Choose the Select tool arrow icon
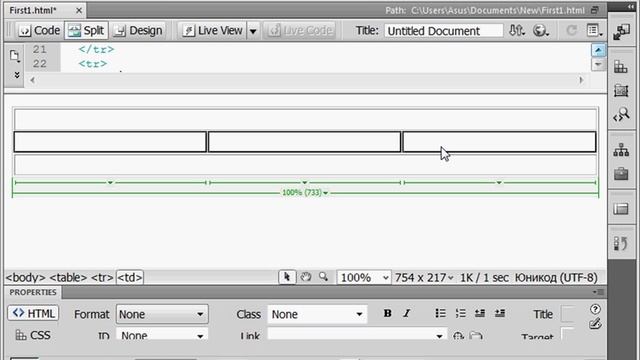This screenshot has height=360, width=640. pyautogui.click(x=287, y=277)
